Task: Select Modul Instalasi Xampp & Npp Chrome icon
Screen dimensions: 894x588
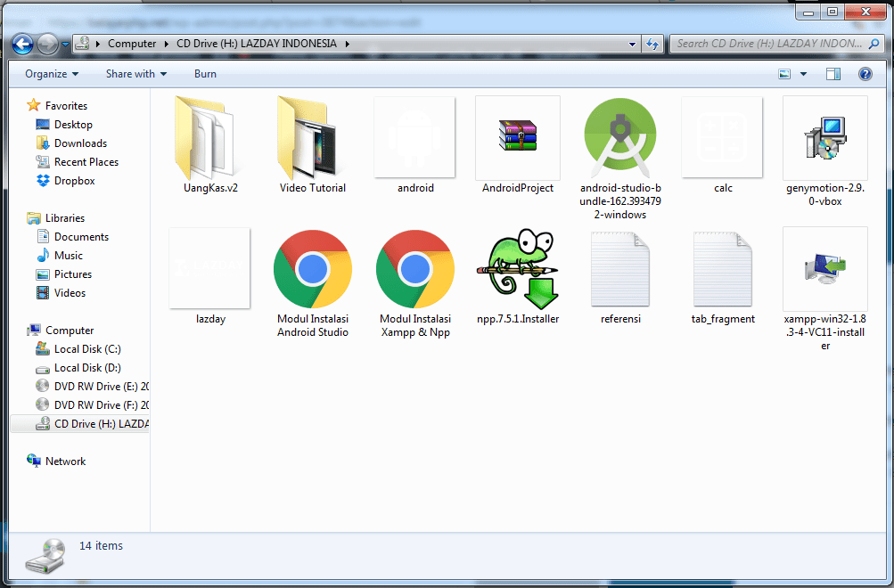Action: 415,269
